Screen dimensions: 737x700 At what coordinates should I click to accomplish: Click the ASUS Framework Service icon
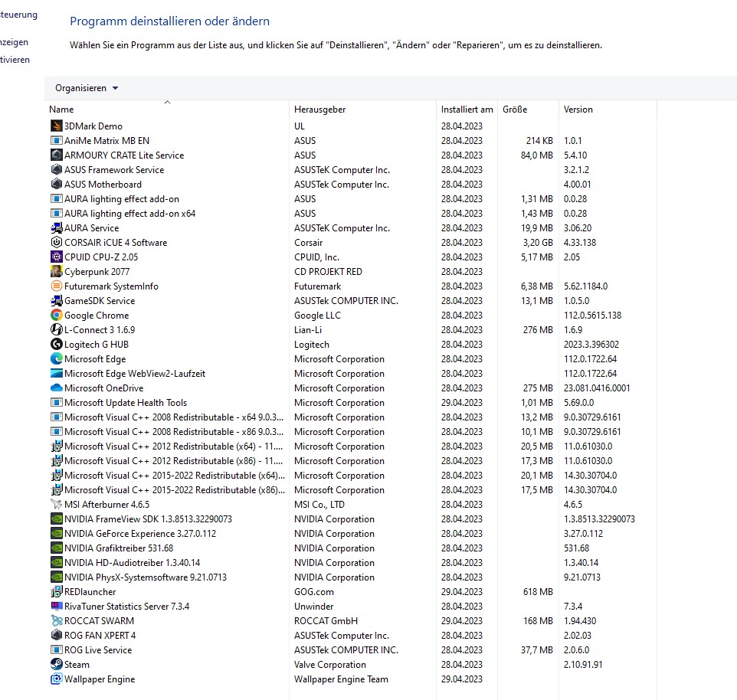(57, 169)
